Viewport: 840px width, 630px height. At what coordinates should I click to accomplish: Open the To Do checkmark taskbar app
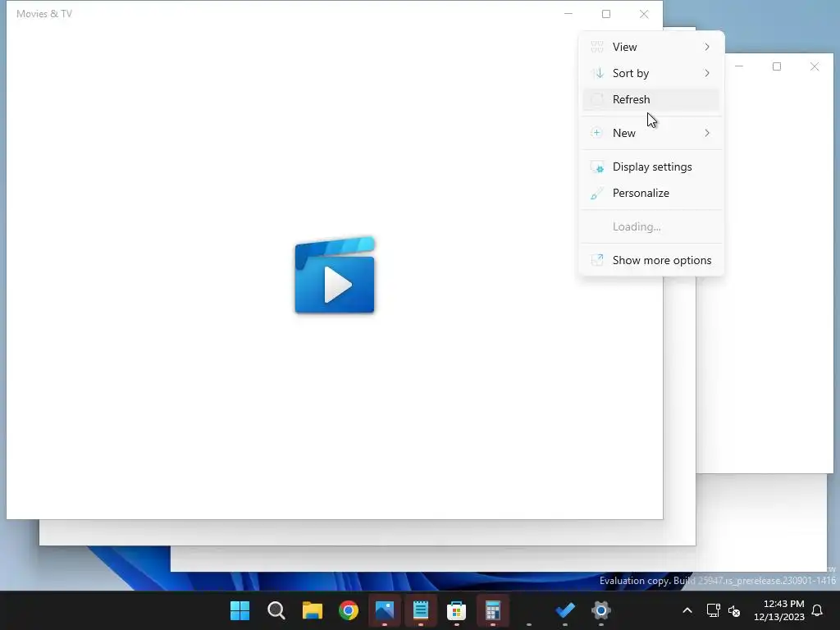[565, 610]
